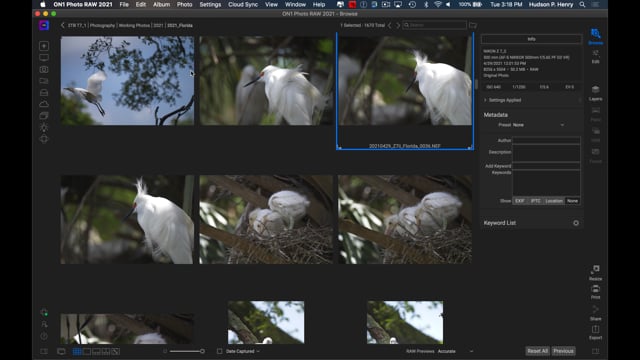
Task: Select detail single-image view icon
Action: tap(87, 351)
